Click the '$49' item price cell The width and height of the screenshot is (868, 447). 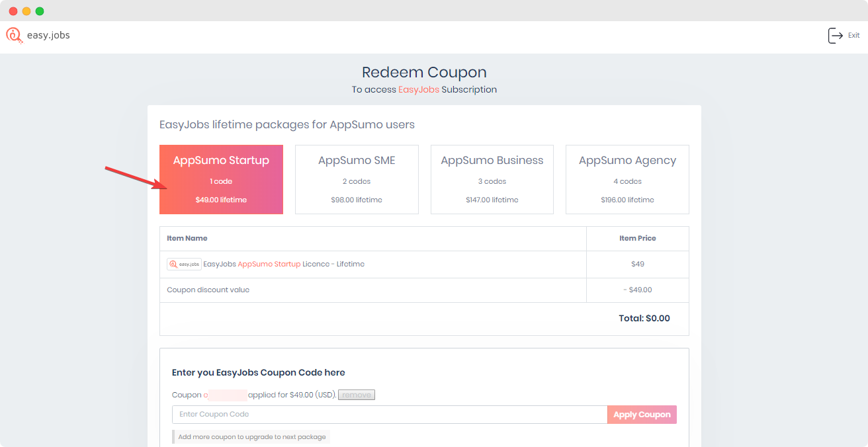point(638,264)
